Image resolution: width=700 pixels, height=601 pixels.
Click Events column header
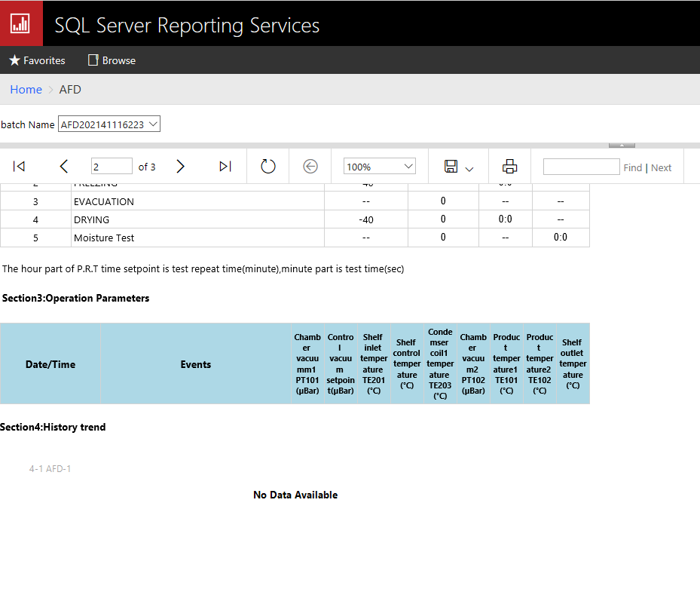coord(196,364)
